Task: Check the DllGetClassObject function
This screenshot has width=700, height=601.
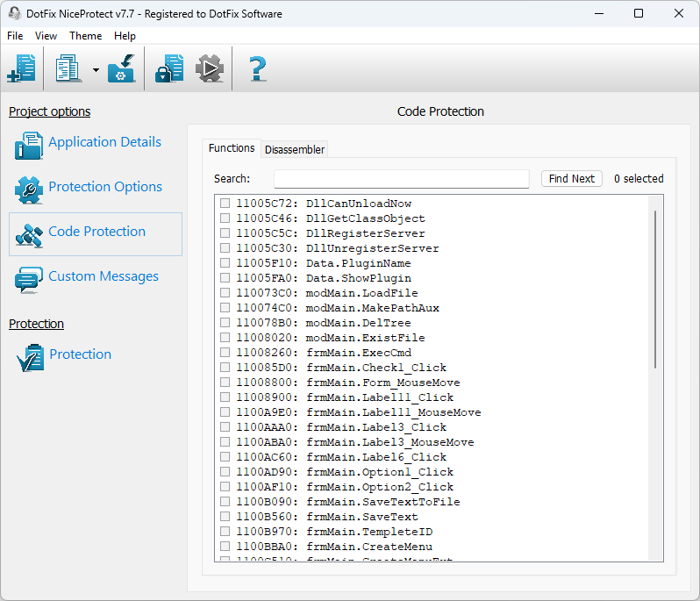Action: 225,218
